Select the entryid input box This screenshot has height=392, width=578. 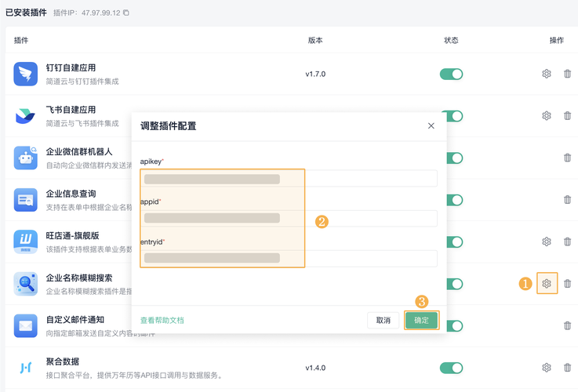click(289, 258)
